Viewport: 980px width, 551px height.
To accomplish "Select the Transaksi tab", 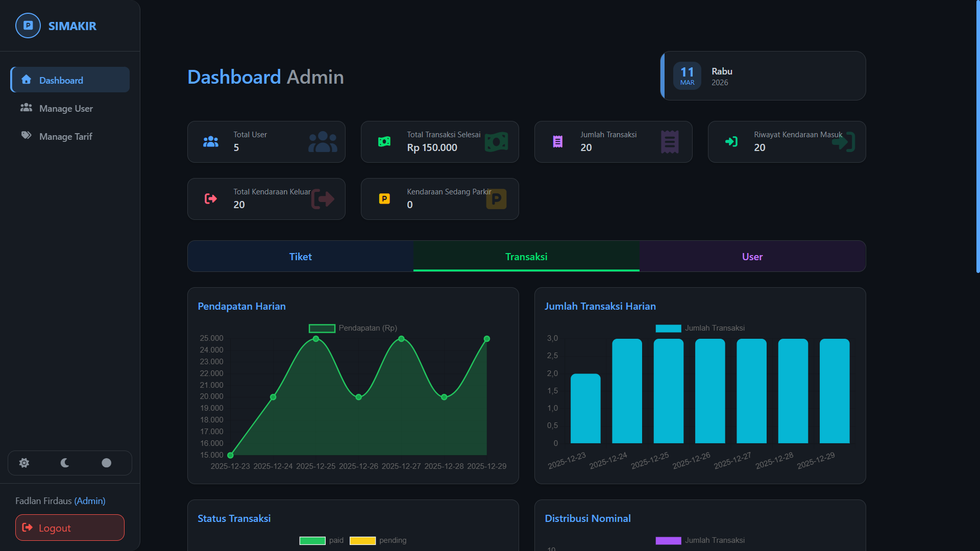I will (526, 256).
